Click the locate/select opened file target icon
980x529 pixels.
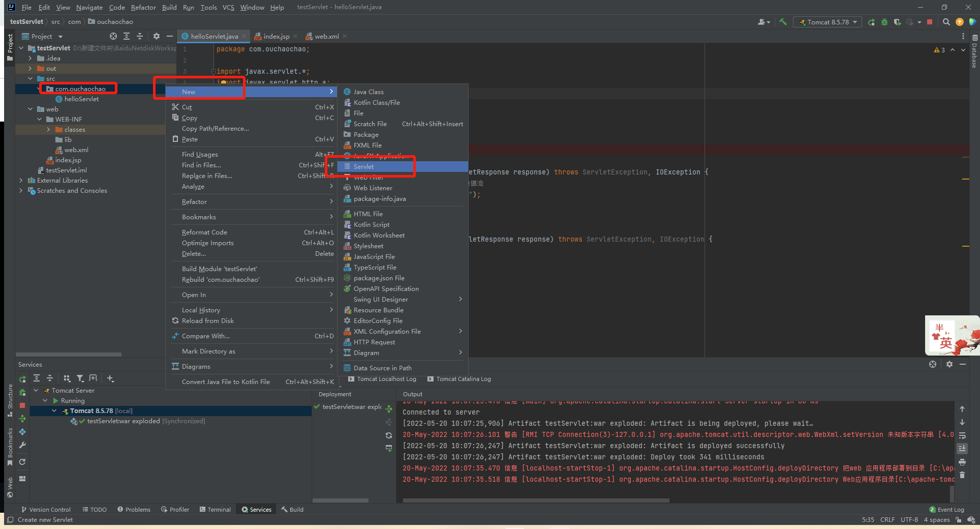pyautogui.click(x=113, y=36)
